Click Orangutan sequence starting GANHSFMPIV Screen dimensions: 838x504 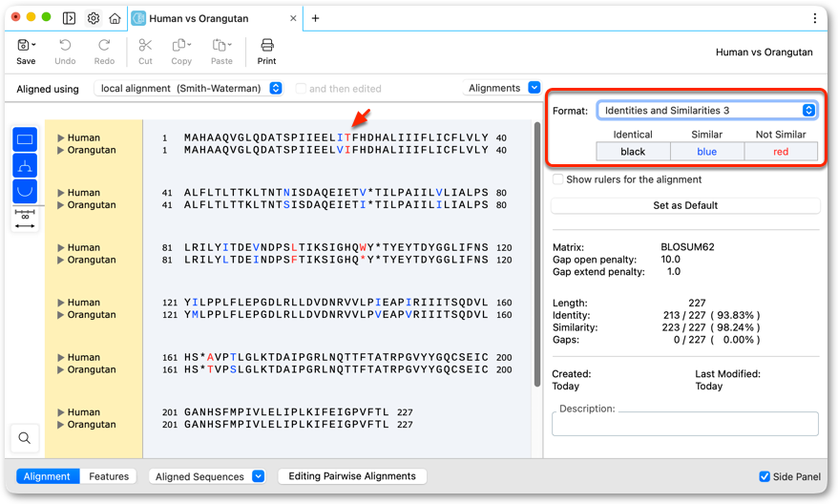[286, 425]
